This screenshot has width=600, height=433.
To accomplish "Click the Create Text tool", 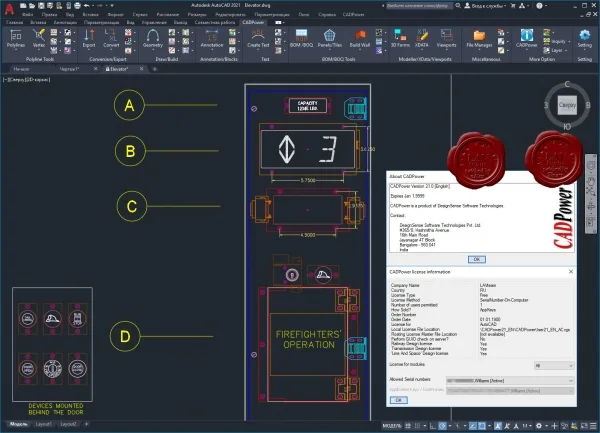I will [x=258, y=38].
